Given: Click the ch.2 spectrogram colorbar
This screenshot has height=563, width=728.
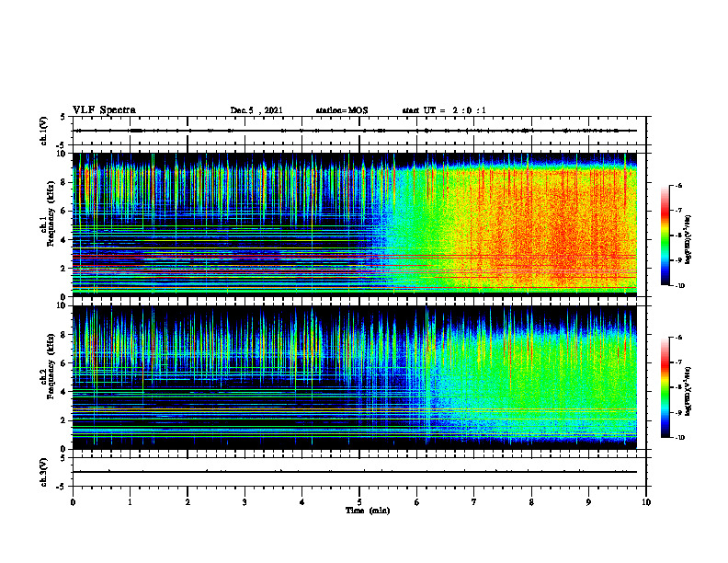Looking at the screenshot, I should click(x=665, y=387).
